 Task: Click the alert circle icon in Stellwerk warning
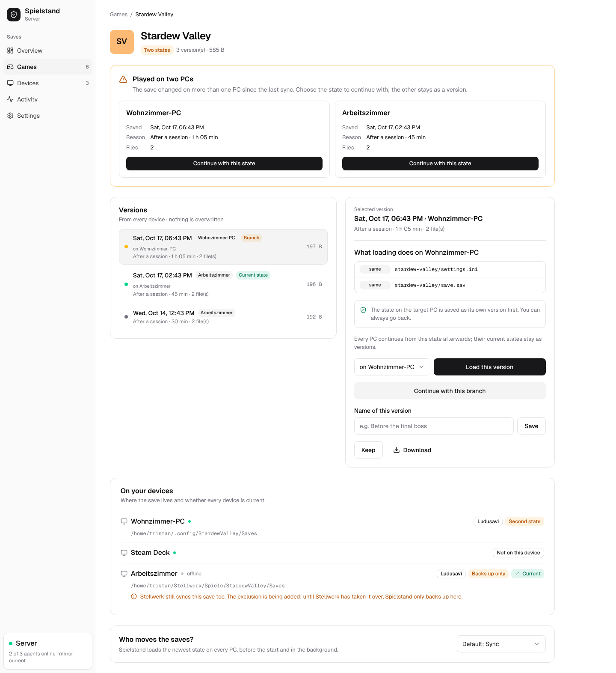point(134,597)
